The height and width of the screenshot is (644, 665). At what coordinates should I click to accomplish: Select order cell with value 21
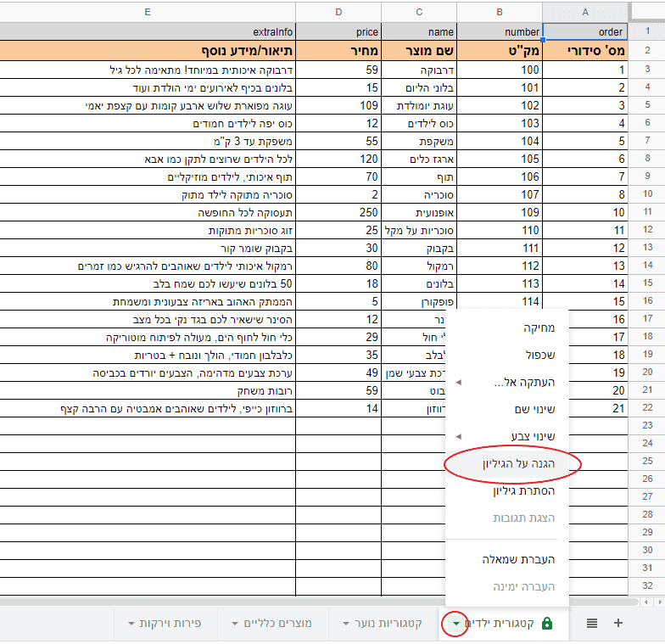[598, 409]
